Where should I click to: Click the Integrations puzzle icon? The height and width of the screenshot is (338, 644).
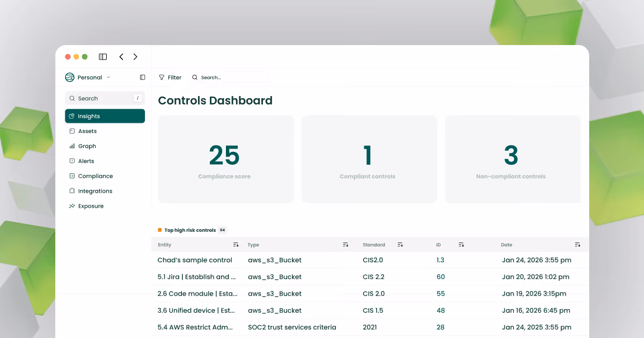coord(72,191)
